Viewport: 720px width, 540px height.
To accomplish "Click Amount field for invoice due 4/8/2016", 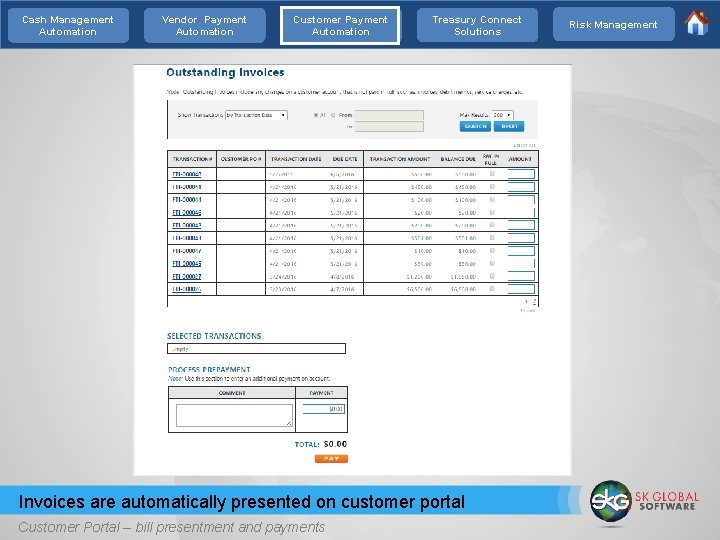I will click(x=521, y=276).
